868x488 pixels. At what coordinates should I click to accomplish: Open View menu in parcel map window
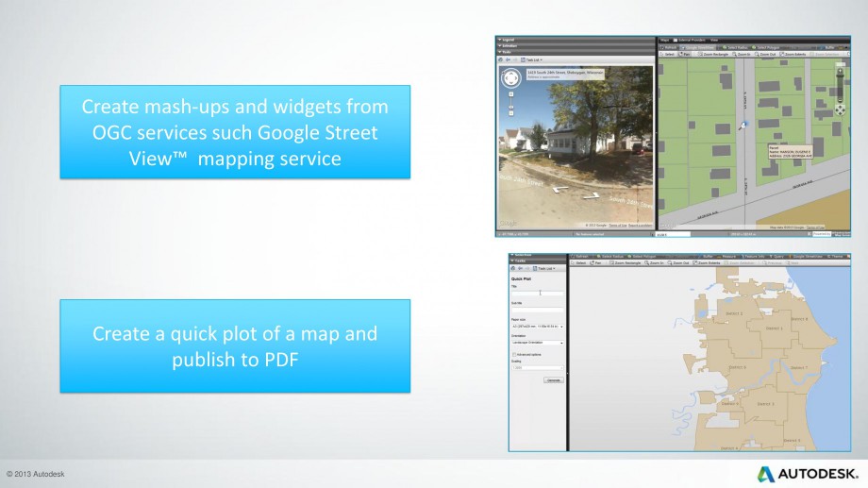point(714,40)
